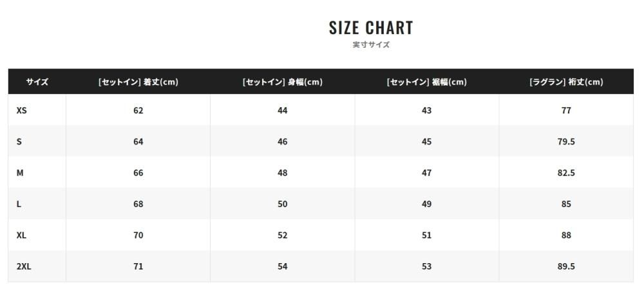Click the [セットイン] 着丈(cm) column header
This screenshot has width=644, height=287.
click(138, 82)
